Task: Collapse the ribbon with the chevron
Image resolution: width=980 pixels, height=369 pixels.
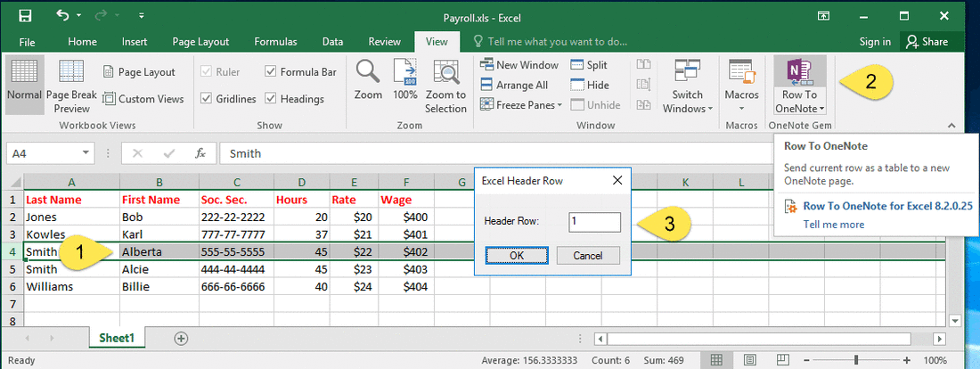Action: [x=951, y=126]
